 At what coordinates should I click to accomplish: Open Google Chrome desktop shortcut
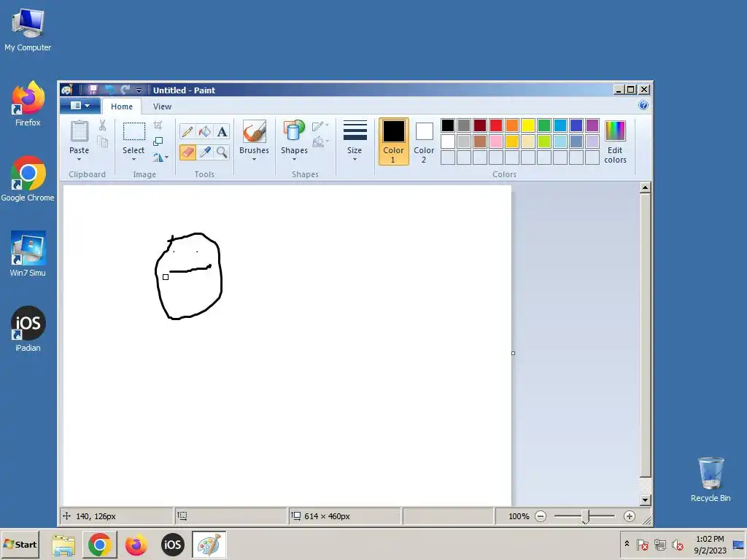click(x=28, y=179)
